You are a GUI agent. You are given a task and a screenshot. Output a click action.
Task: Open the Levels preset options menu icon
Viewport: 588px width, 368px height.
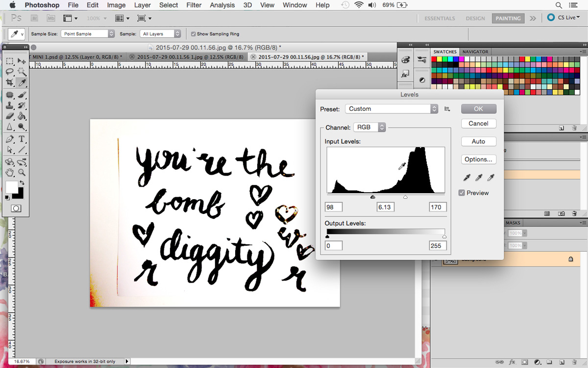447,109
